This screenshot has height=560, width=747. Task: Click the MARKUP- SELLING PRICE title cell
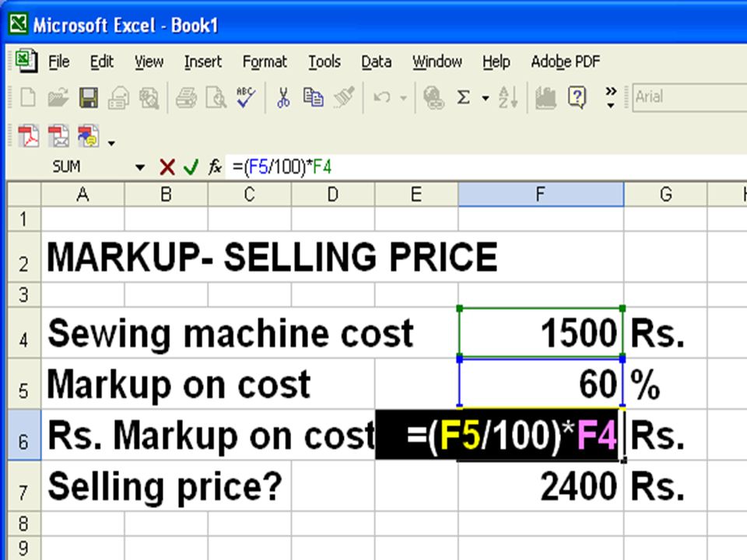[272, 257]
